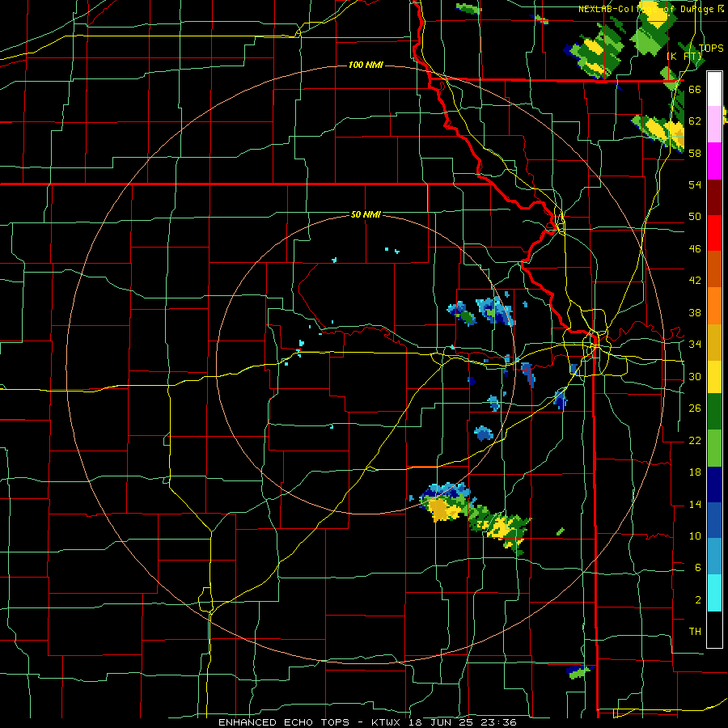Click the dark orange legend color band
Viewport: 728px width, 728px height.
click(714, 269)
